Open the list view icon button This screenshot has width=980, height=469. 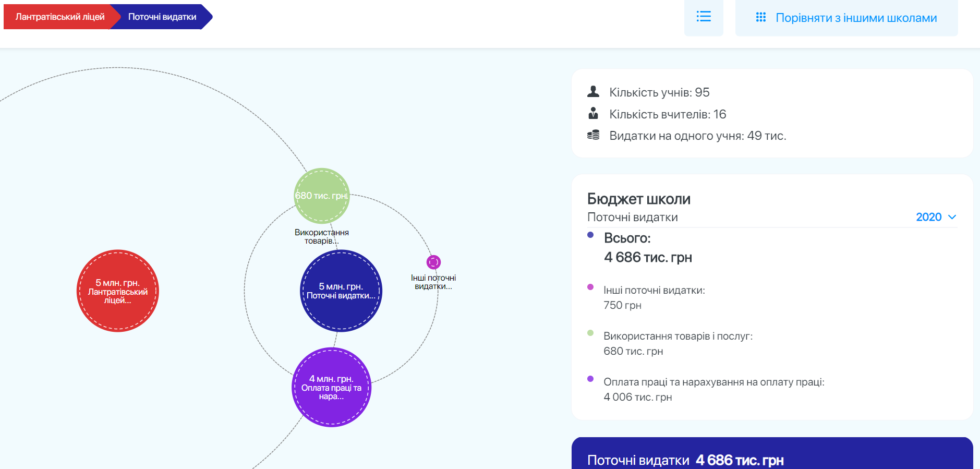click(704, 17)
